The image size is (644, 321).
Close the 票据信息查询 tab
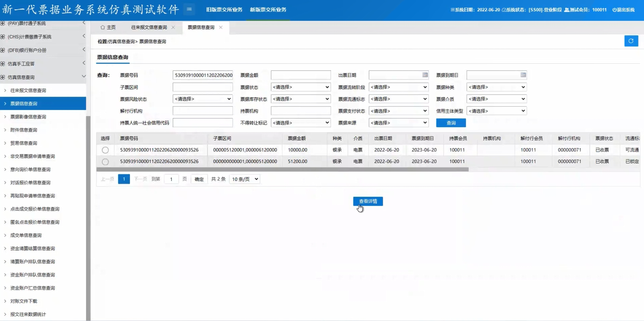221,27
